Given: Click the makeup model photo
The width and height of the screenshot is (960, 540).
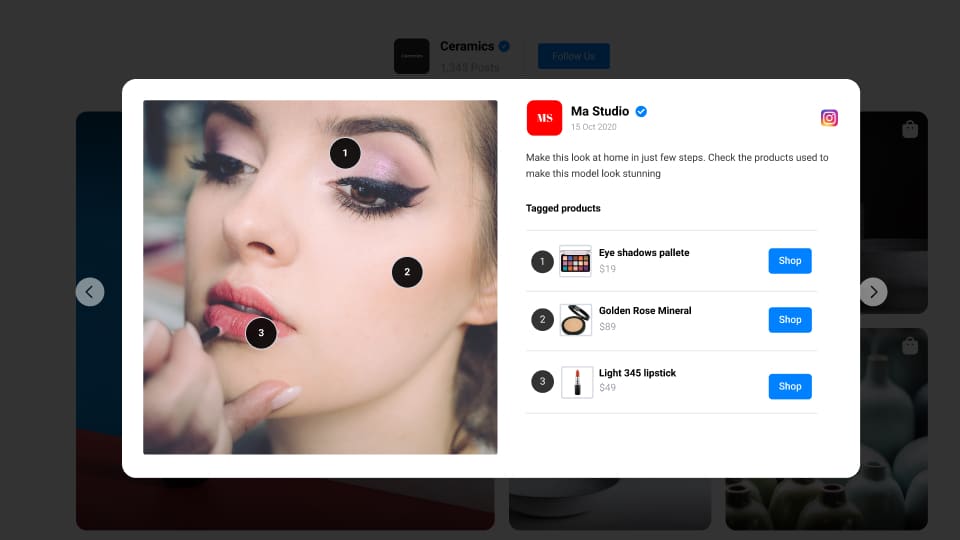Looking at the screenshot, I should click(320, 277).
